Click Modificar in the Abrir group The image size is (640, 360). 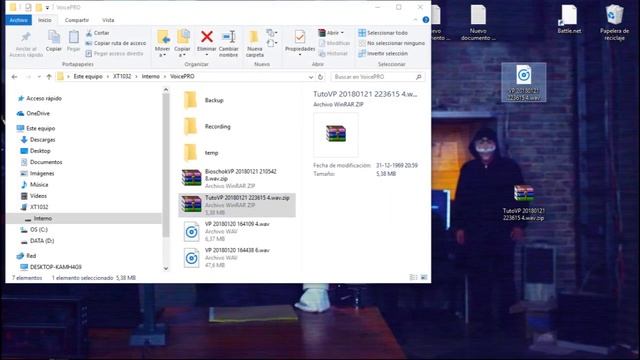point(334,43)
